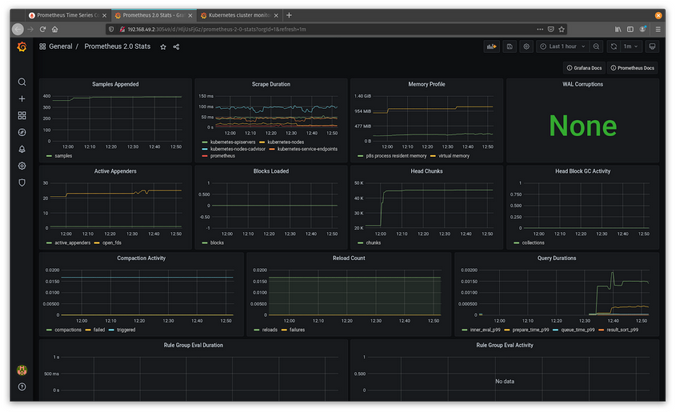Click the Create plus icon in sidebar
Screen dimensions: 675x412
pos(22,99)
